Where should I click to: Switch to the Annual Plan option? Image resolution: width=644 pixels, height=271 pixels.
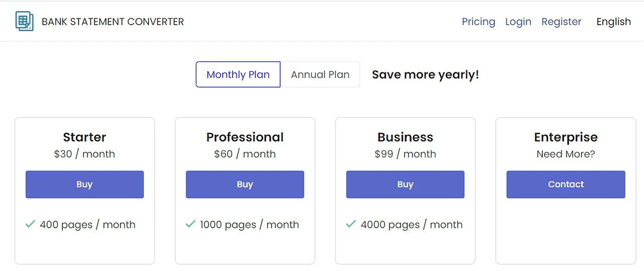(x=320, y=74)
